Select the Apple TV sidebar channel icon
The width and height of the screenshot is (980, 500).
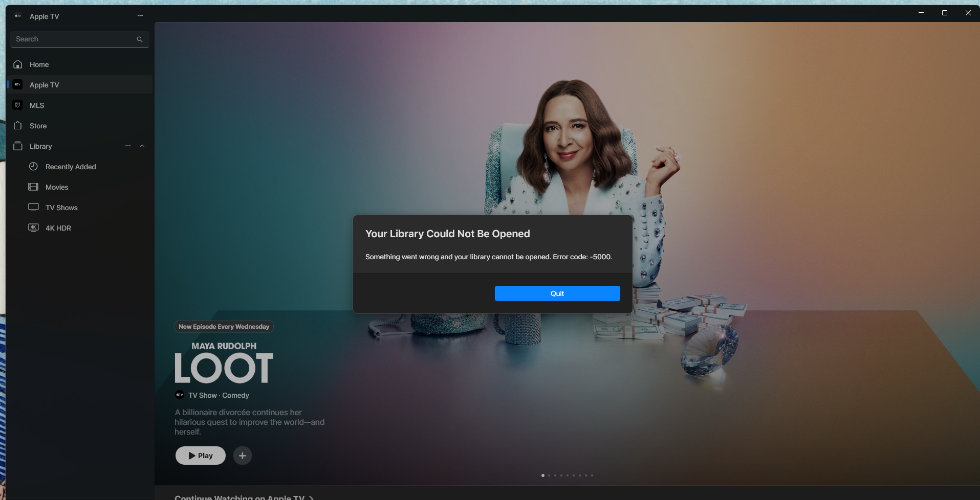tap(18, 85)
